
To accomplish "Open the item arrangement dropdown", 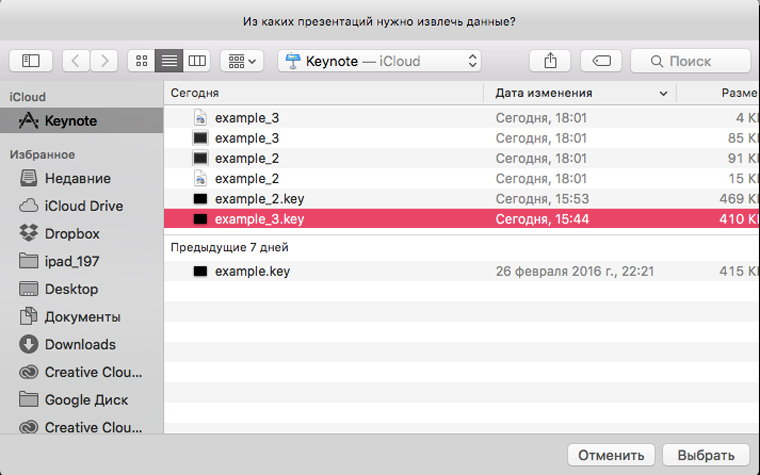I will click(x=241, y=61).
